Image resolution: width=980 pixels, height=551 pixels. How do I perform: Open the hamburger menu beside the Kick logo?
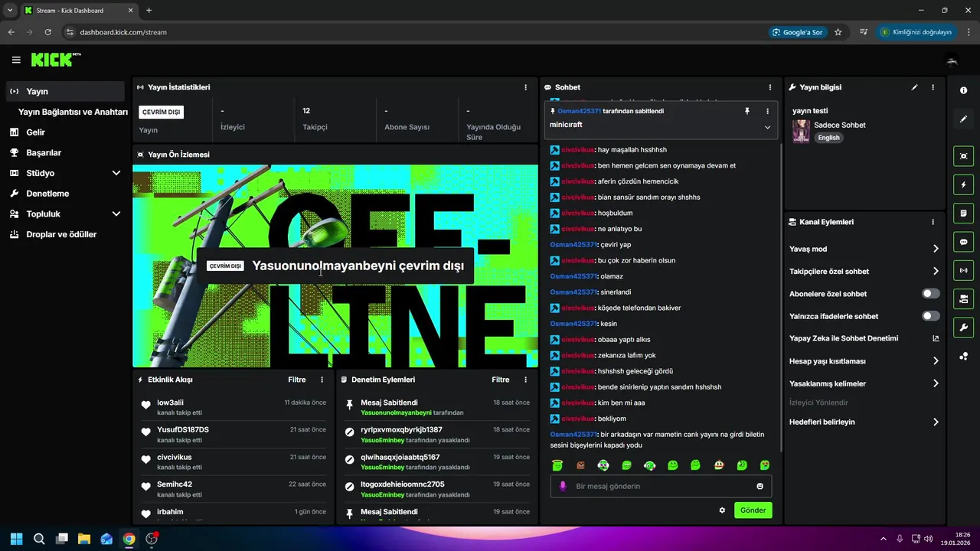coord(16,60)
